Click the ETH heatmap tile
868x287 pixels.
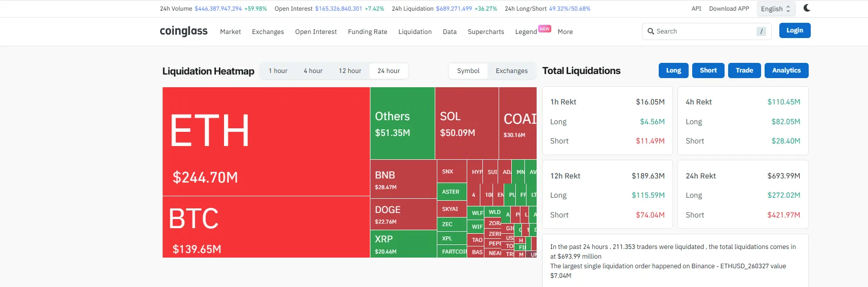click(266, 141)
